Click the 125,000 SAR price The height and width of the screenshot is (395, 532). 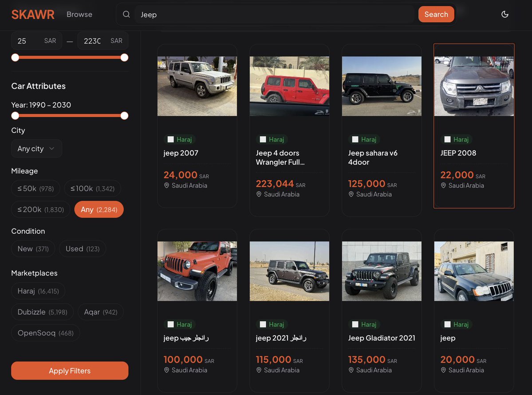tap(372, 184)
